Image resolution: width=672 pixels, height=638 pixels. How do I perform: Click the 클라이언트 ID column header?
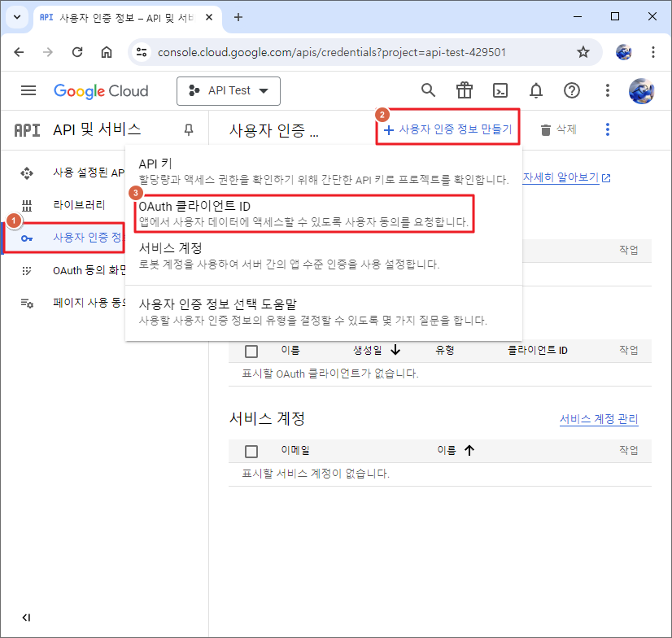(538, 350)
